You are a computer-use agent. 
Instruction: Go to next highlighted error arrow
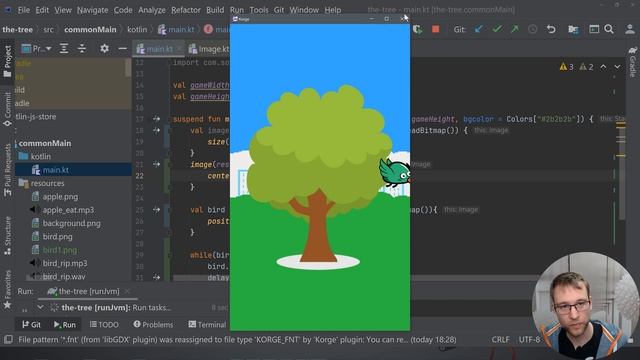617,67
